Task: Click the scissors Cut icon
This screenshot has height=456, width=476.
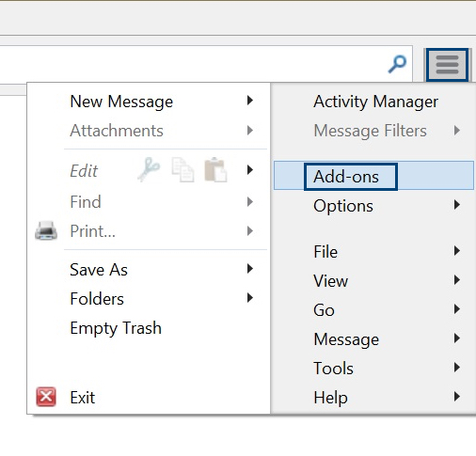Action: tap(149, 169)
